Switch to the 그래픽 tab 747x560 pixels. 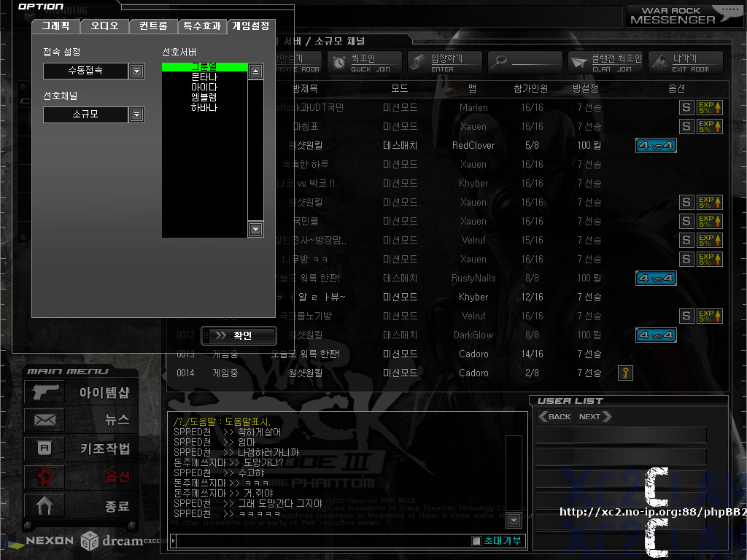[x=56, y=26]
